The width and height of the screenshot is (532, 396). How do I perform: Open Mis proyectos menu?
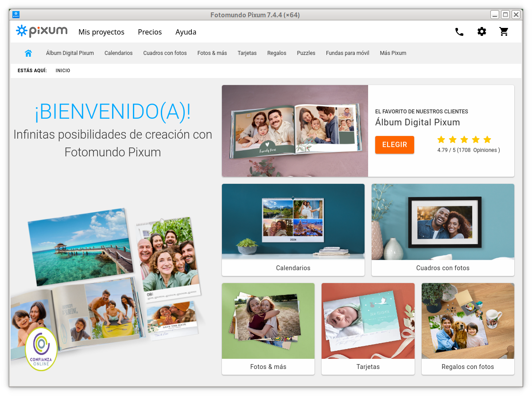101,32
